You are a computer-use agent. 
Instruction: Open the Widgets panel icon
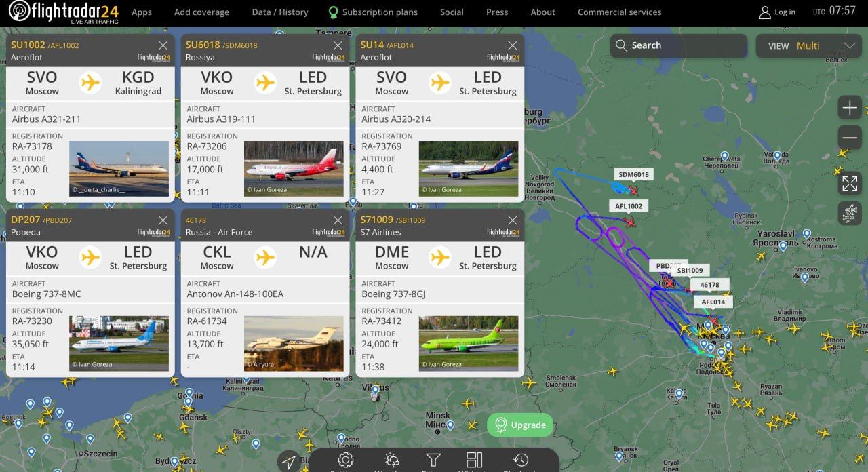tap(475, 461)
